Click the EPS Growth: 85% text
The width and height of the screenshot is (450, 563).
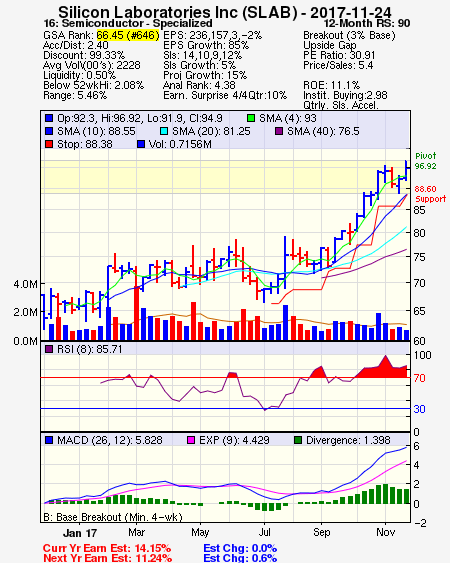pyautogui.click(x=206, y=45)
